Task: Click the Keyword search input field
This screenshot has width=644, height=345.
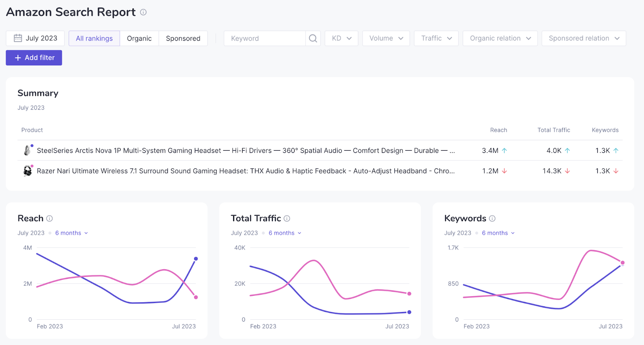Action: click(x=264, y=38)
